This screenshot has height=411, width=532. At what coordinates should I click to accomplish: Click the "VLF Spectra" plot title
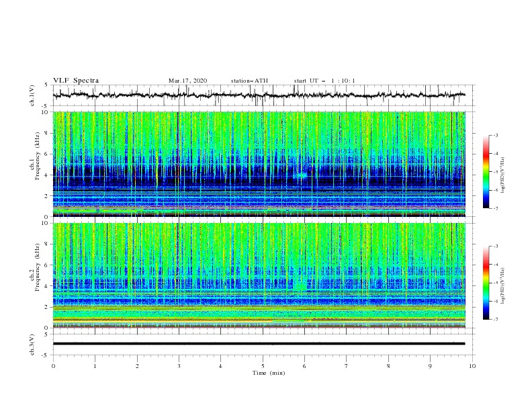click(x=76, y=81)
